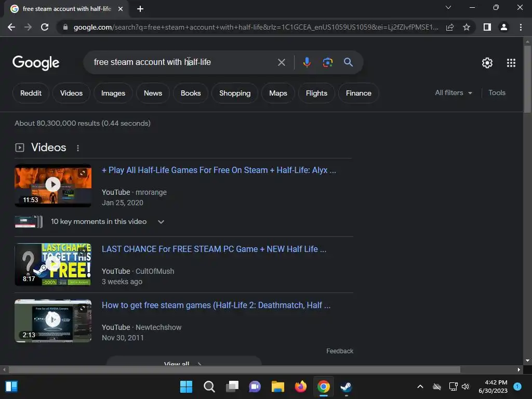The width and height of the screenshot is (532, 399).
Task: Open LAST CHANCE For FREE STEAM video link
Action: [214, 249]
